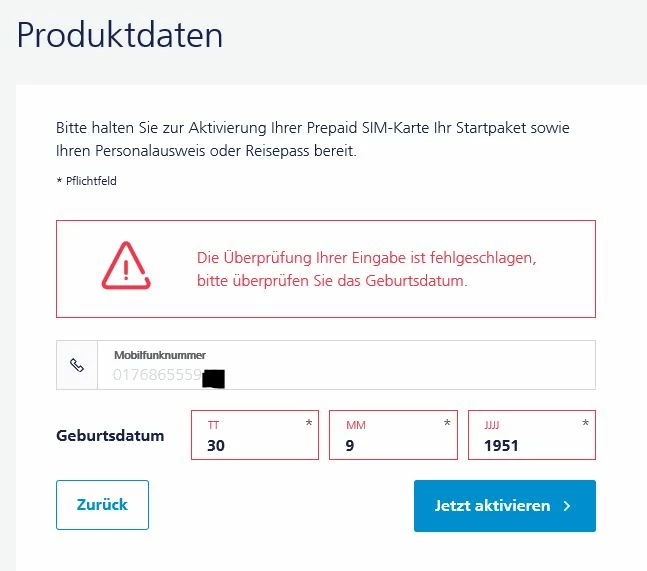Click the small JJJJ label

click(x=491, y=425)
